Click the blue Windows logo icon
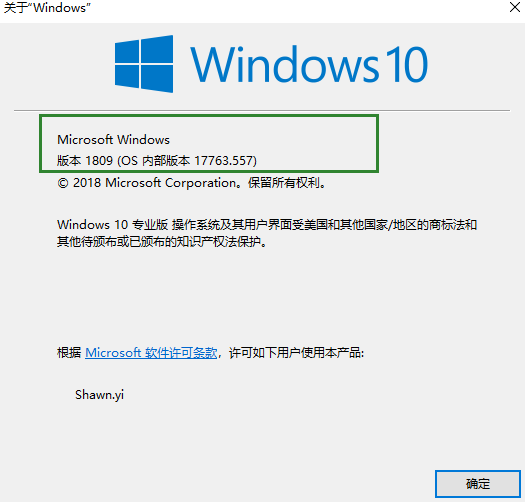The height and width of the screenshot is (502, 525). coord(144,64)
